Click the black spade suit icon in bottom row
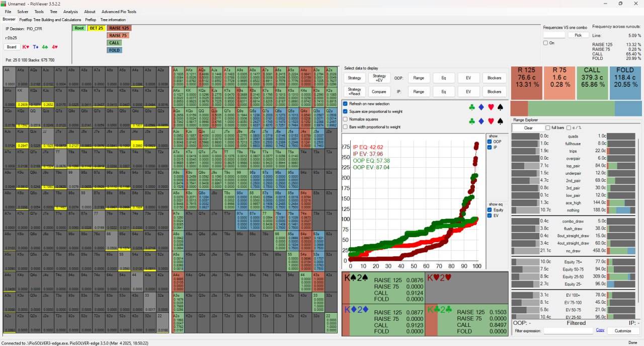The width and height of the screenshot is (644, 346). pyautogui.click(x=500, y=121)
